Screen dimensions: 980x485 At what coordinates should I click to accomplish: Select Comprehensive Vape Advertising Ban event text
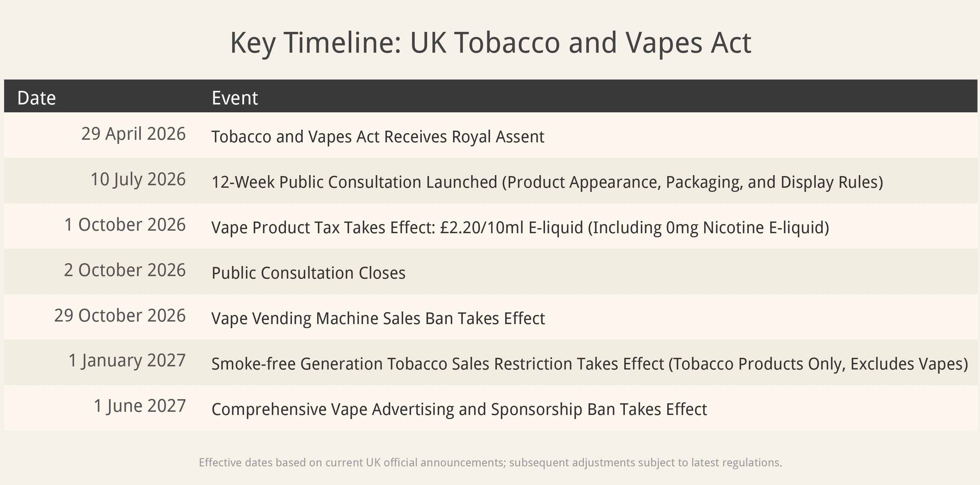459,409
